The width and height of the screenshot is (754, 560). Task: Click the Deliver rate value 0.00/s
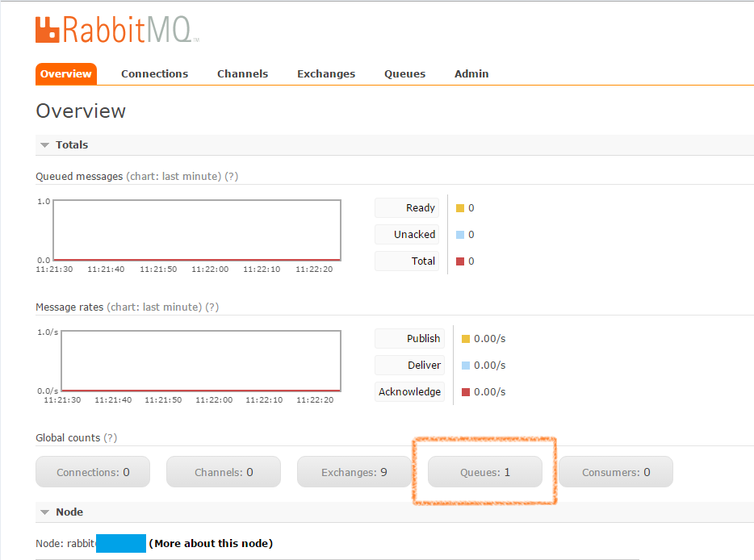pos(489,366)
